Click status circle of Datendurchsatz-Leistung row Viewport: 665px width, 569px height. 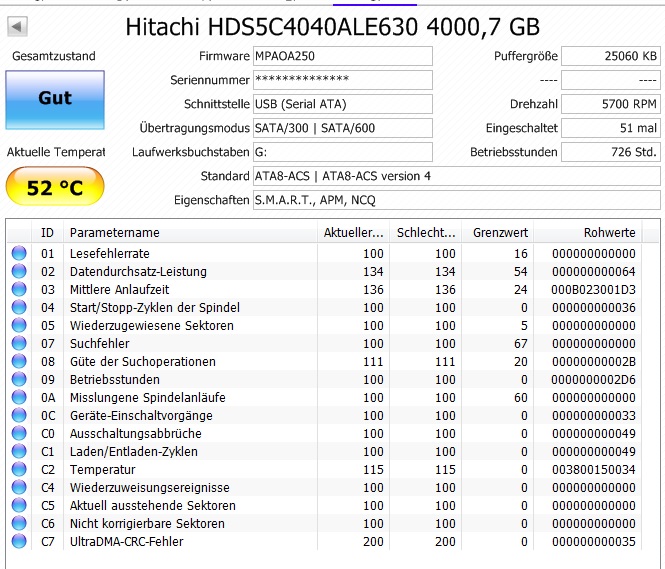click(x=19, y=271)
